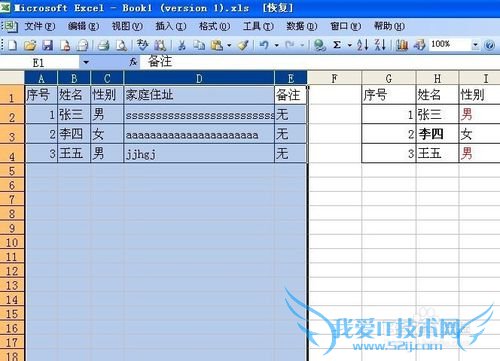This screenshot has width=500, height=361.
Task: Sort ascending with the A-Z icon
Action: tap(363, 45)
